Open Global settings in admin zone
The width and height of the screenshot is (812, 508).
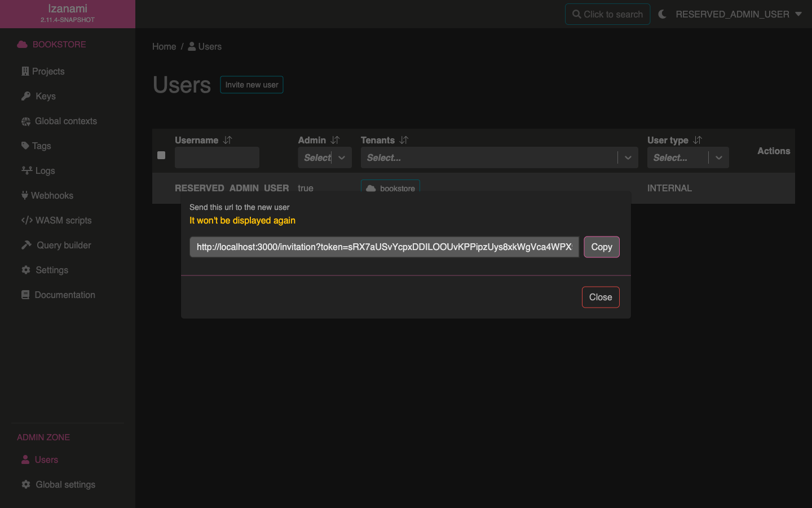pyautogui.click(x=65, y=484)
